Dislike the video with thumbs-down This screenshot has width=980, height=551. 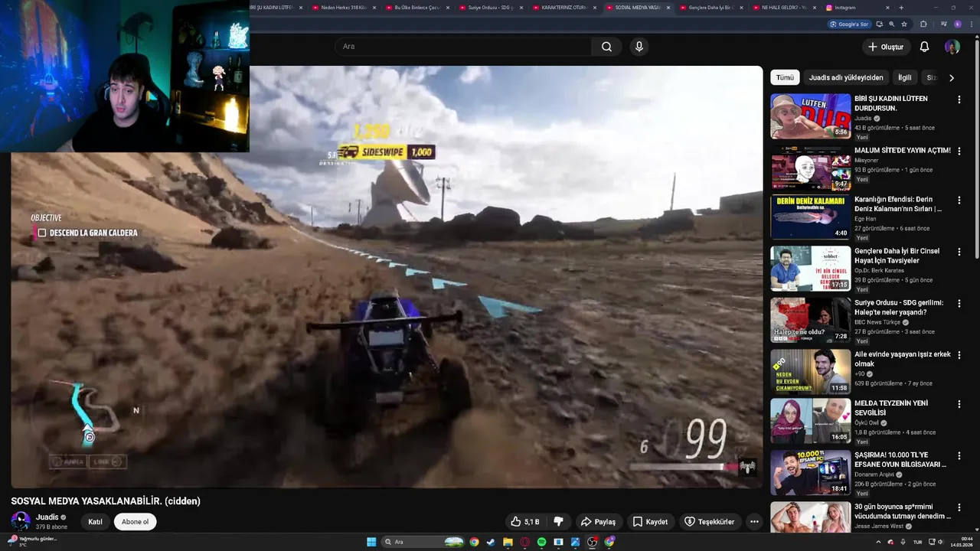pos(558,522)
